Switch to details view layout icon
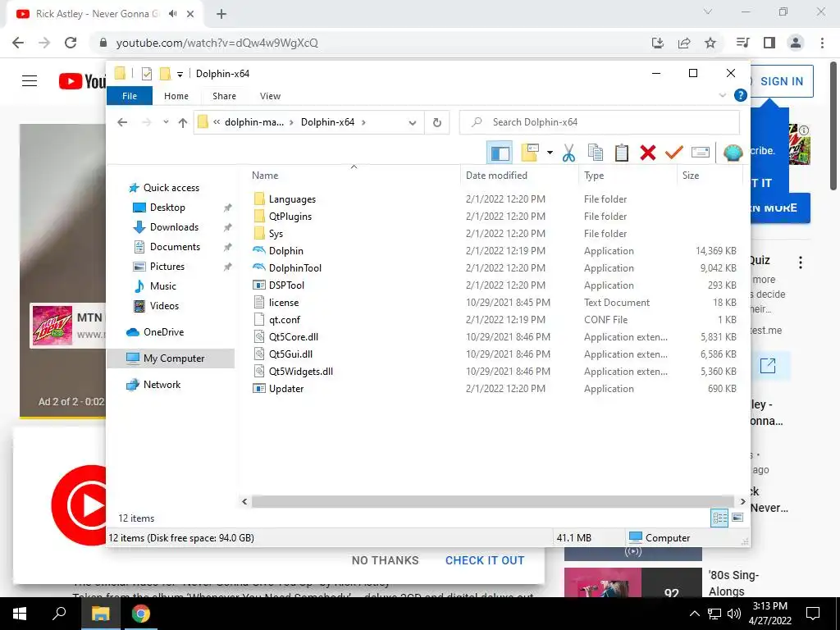840x630 pixels. 719,518
